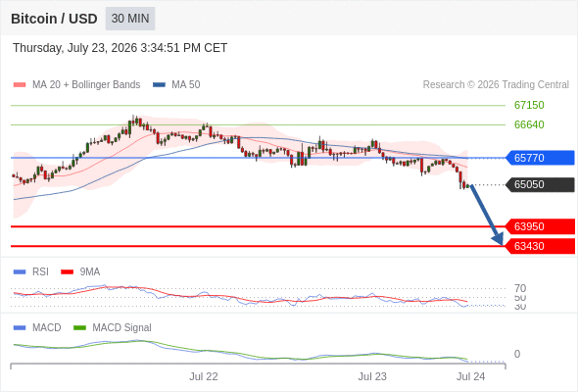Click the MA 50 legend swatch

pyautogui.click(x=159, y=85)
